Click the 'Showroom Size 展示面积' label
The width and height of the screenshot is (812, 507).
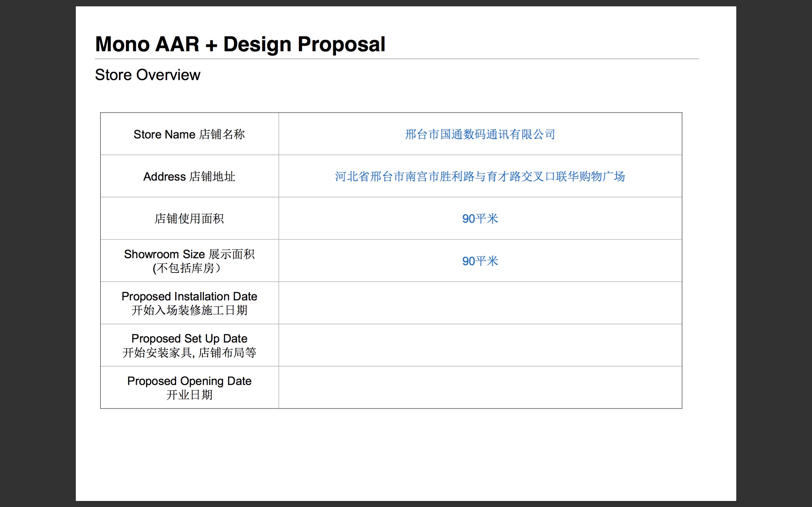tap(189, 254)
